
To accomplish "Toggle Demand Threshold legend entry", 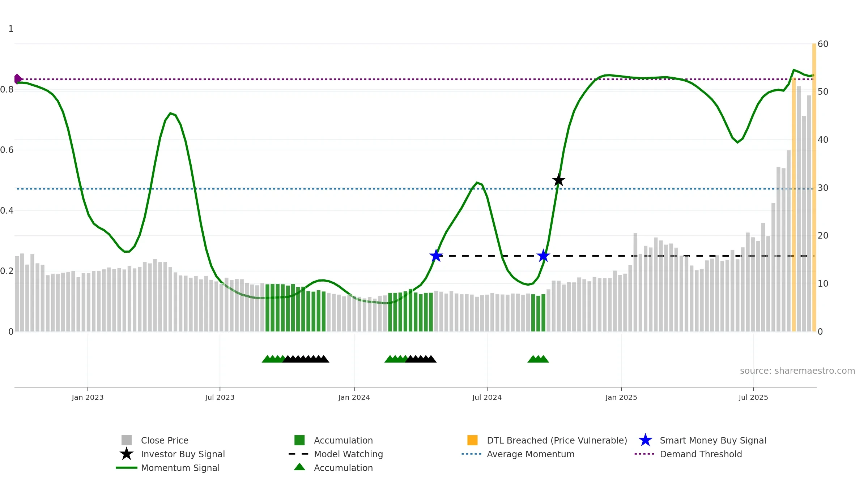I will (701, 454).
